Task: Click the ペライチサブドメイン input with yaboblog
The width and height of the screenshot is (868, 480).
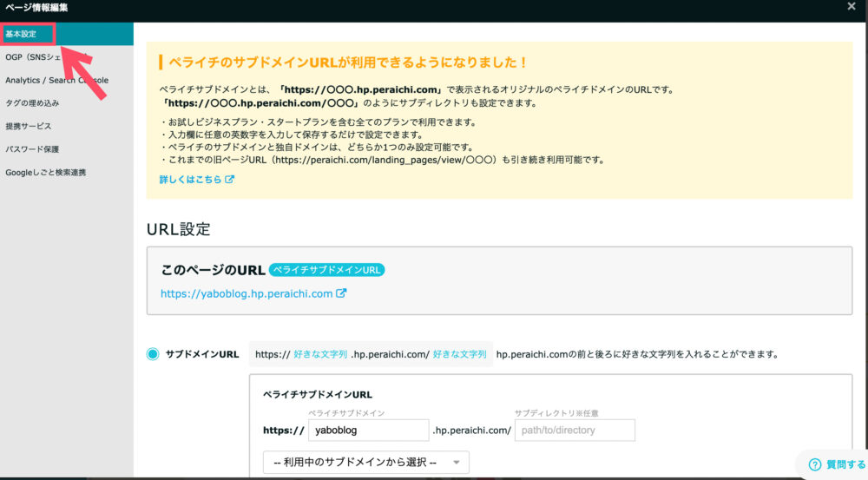Action: click(x=368, y=431)
